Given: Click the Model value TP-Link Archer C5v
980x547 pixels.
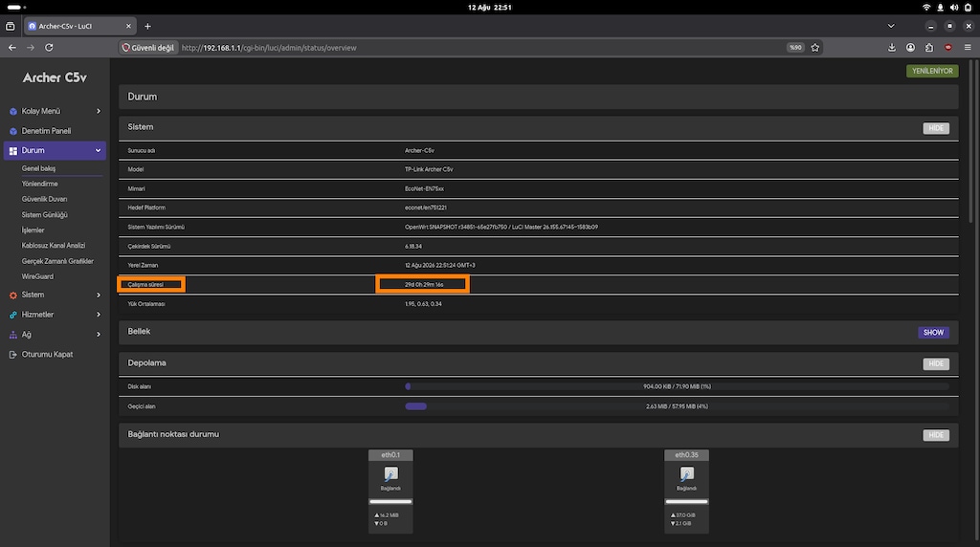Looking at the screenshot, I should (x=429, y=169).
